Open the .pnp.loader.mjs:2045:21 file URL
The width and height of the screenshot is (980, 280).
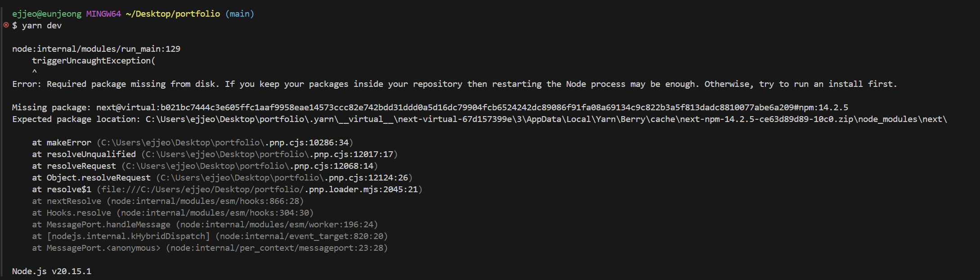click(260, 190)
